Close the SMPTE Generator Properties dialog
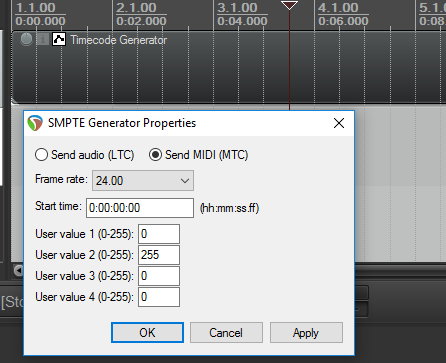Viewport: 446px width, 363px height. (339, 123)
